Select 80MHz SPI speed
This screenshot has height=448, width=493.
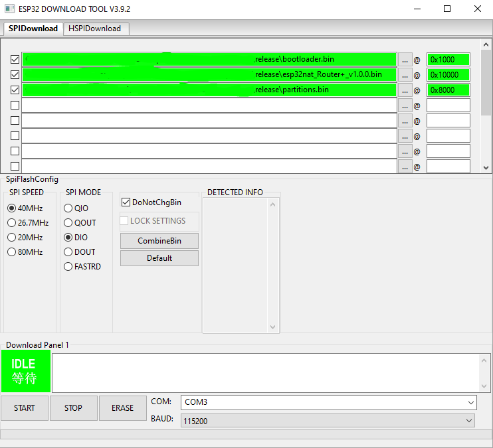25,252
